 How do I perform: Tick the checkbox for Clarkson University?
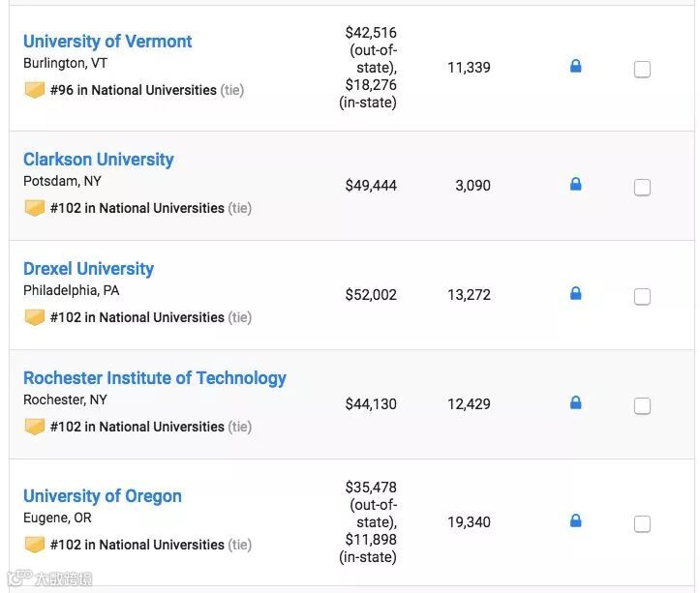pos(642,187)
